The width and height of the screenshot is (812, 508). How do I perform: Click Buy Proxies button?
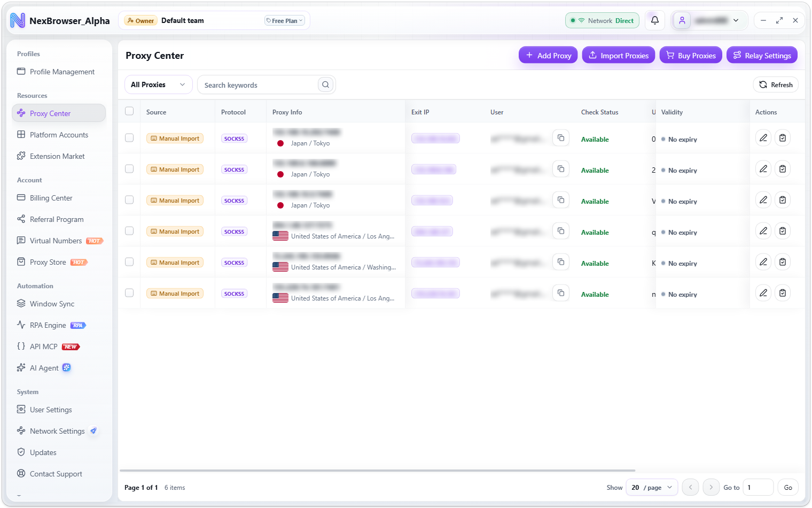click(x=691, y=55)
